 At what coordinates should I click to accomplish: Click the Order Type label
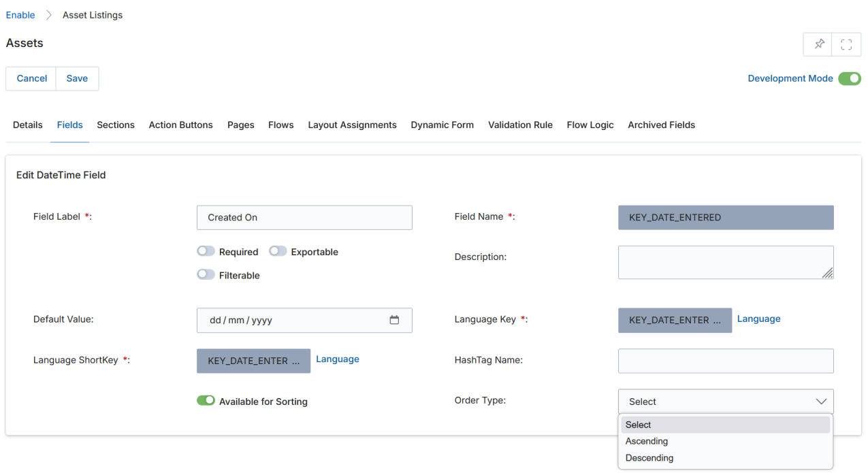(481, 400)
